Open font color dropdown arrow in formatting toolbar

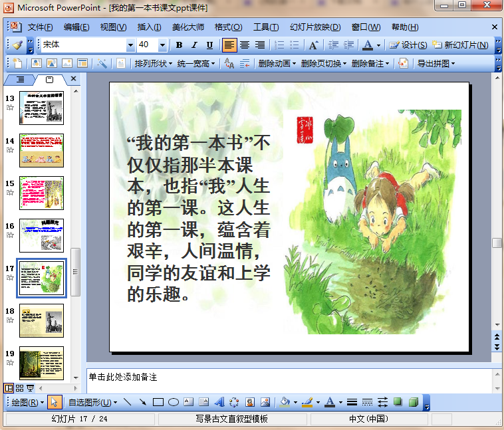(x=378, y=45)
